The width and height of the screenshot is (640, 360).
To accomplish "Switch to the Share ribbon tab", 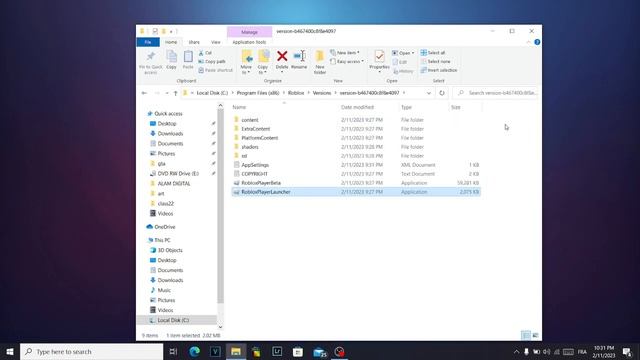I will point(194,42).
